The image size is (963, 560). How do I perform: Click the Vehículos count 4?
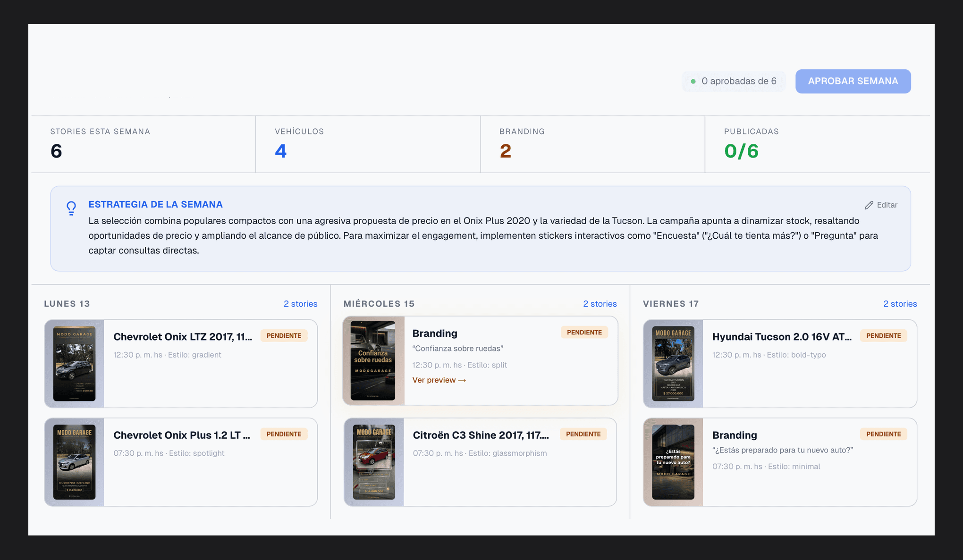tap(280, 151)
